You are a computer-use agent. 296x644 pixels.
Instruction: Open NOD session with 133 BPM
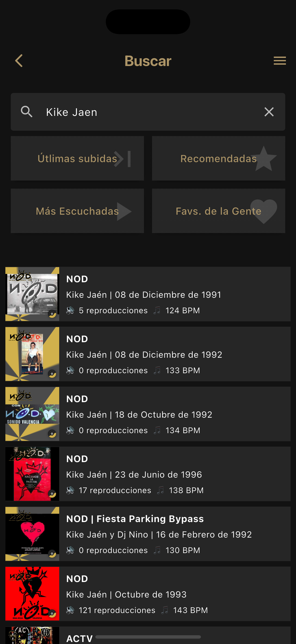(x=175, y=354)
